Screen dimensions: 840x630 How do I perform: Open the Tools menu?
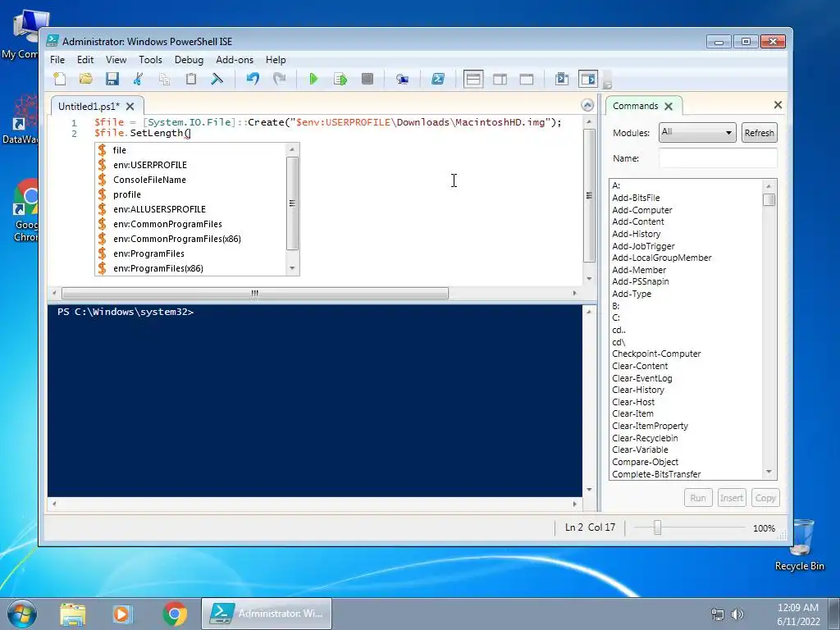pos(150,59)
